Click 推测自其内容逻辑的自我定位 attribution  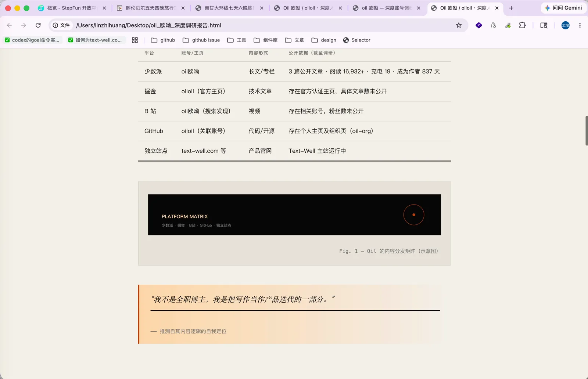click(x=193, y=331)
